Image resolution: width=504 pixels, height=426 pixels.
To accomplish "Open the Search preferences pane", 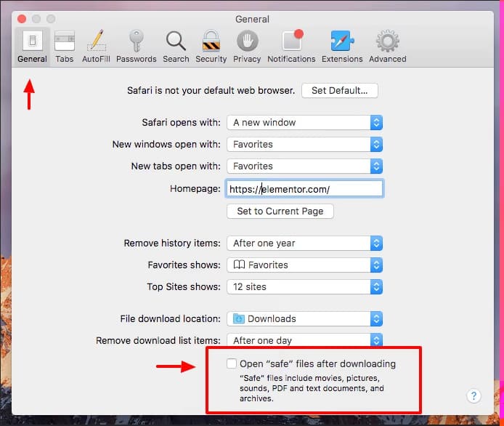I will click(176, 46).
